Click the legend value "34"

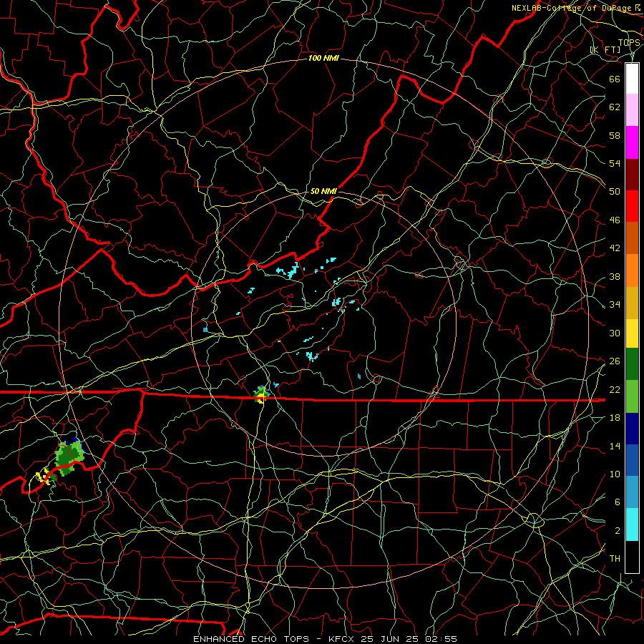615,305
